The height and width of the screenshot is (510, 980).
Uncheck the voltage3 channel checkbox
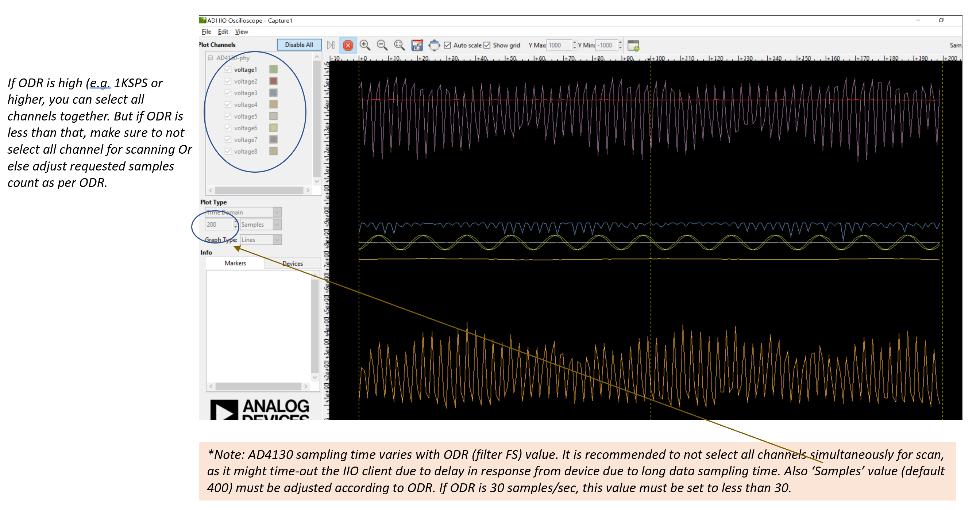tap(228, 93)
